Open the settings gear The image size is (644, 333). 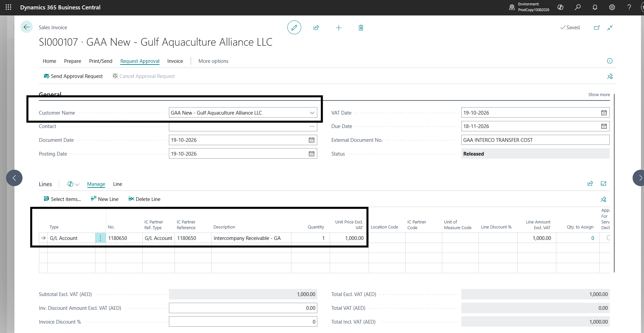[612, 7]
